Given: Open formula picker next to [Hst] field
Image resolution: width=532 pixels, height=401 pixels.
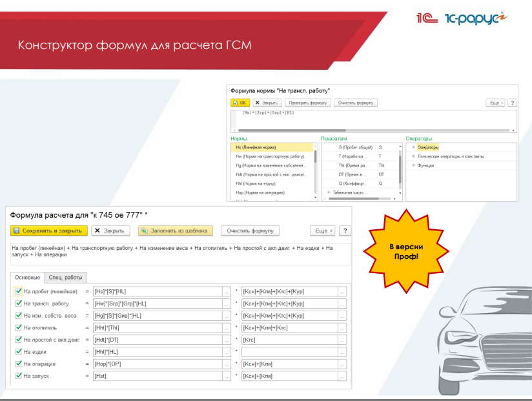Looking at the screenshot, I should [x=226, y=376].
